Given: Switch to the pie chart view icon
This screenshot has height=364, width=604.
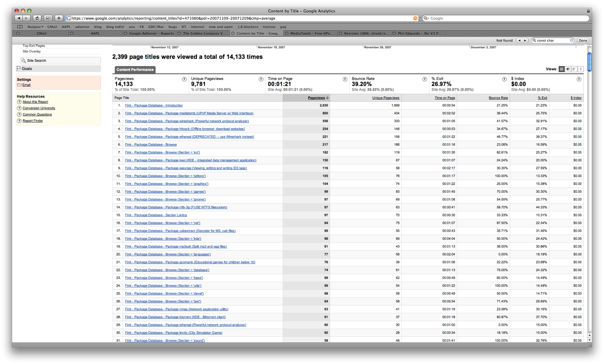Looking at the screenshot, I should click(568, 69).
